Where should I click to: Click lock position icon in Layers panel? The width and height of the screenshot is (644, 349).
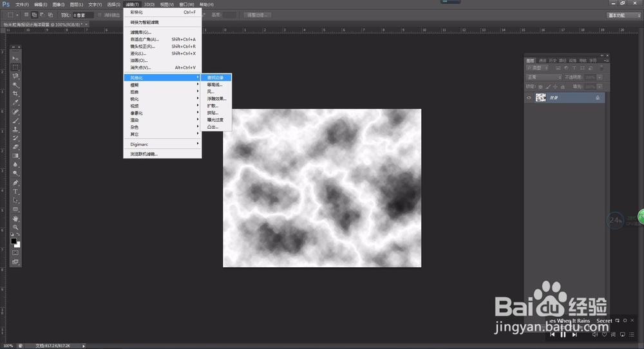pos(555,87)
